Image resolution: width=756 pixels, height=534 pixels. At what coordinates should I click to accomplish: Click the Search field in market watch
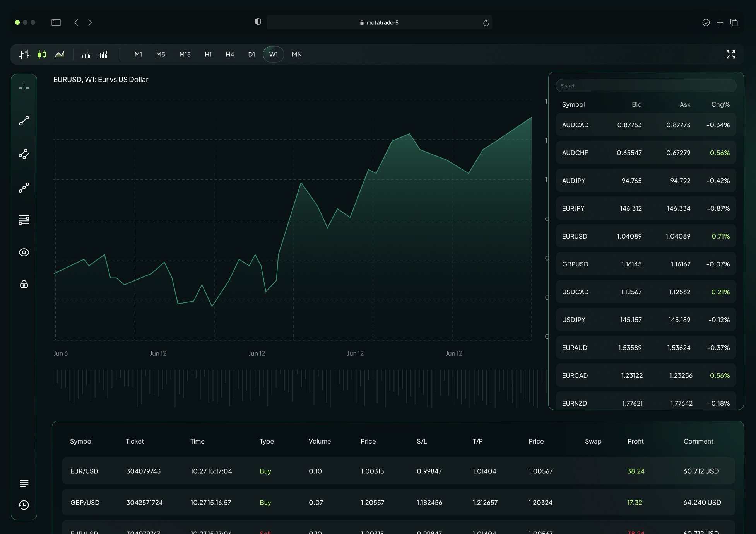tap(645, 85)
